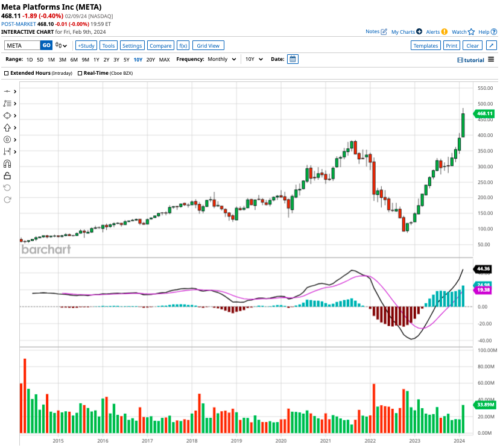Open the hamburger menu beside tutorial

tap(491, 59)
